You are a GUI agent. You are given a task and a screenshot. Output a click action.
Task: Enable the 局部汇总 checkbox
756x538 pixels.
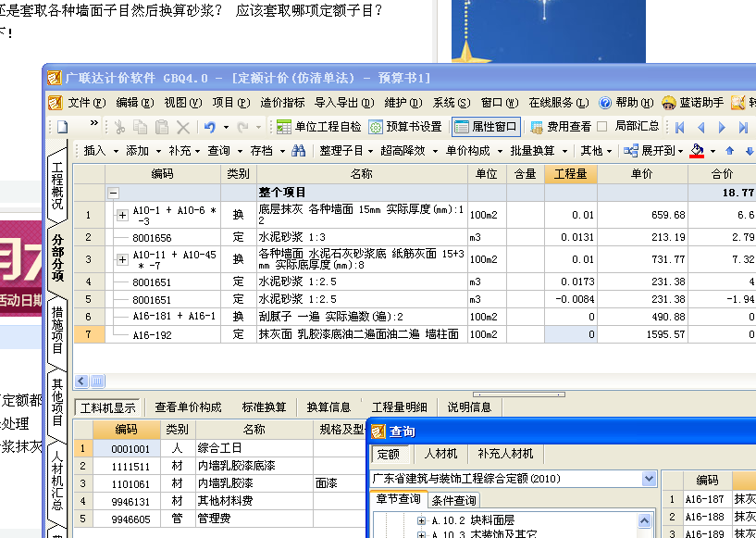(601, 127)
